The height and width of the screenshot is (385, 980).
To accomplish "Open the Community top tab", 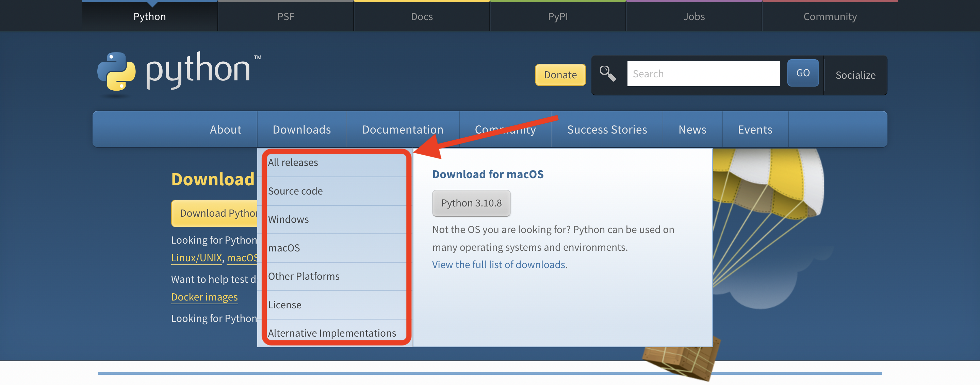I will (x=830, y=16).
